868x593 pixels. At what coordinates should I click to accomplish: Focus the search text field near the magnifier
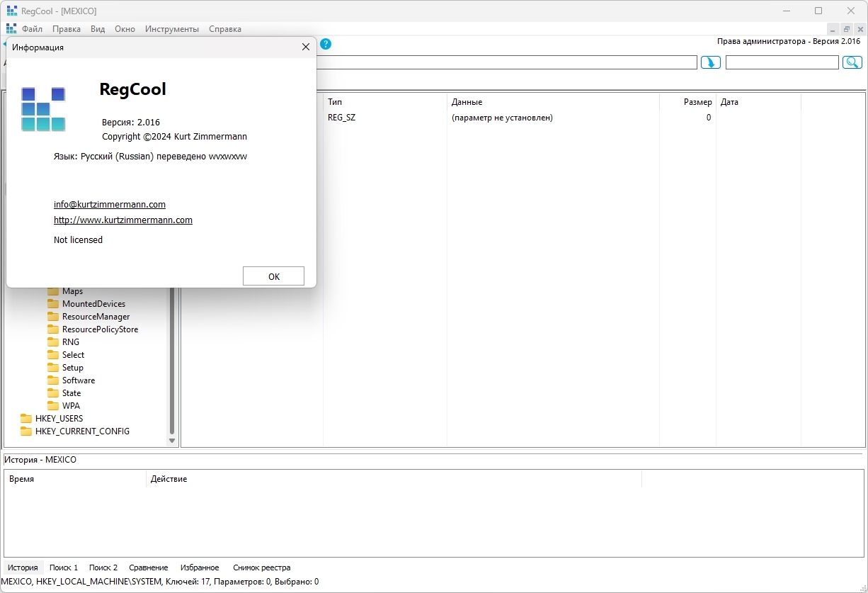(x=782, y=62)
